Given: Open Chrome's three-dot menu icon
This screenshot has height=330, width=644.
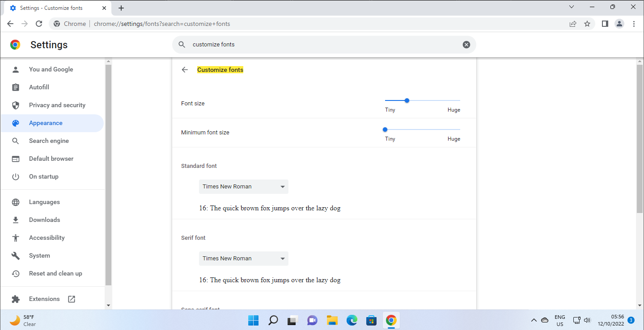Looking at the screenshot, I should 634,24.
